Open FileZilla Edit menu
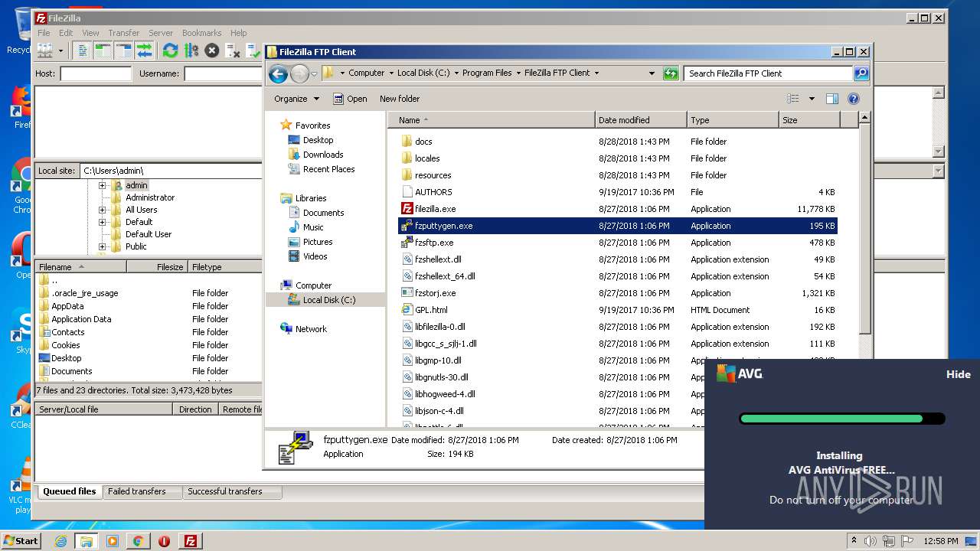980x551 pixels. click(x=66, y=33)
